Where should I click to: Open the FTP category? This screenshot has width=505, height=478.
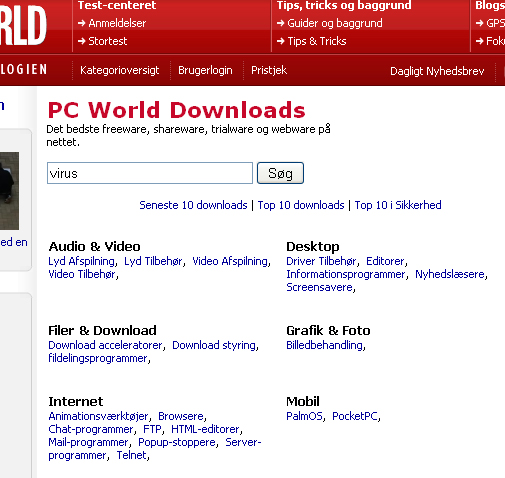point(152,429)
